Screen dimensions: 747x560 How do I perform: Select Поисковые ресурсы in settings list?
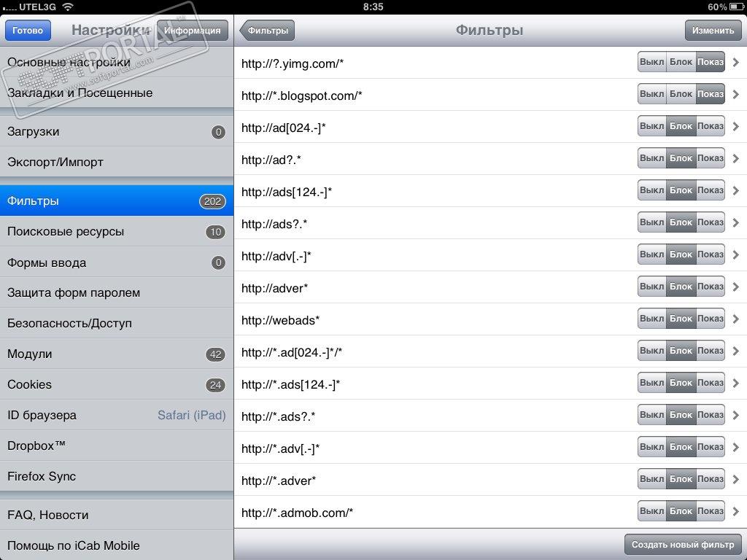coord(117,231)
